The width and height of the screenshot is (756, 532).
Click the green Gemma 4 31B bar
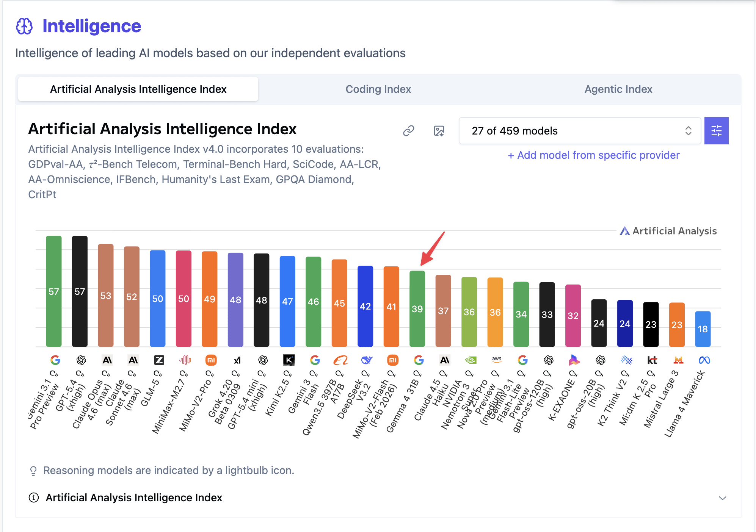(x=417, y=308)
